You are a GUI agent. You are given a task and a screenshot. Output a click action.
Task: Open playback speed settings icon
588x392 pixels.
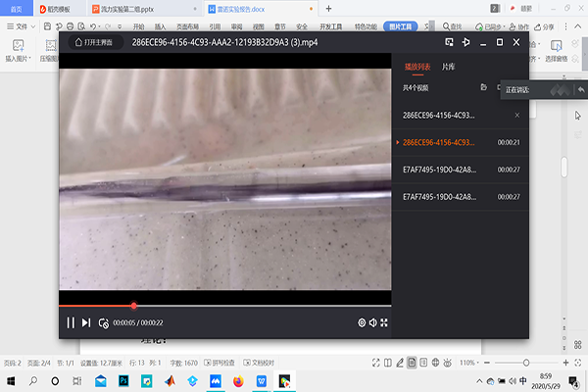click(x=103, y=322)
